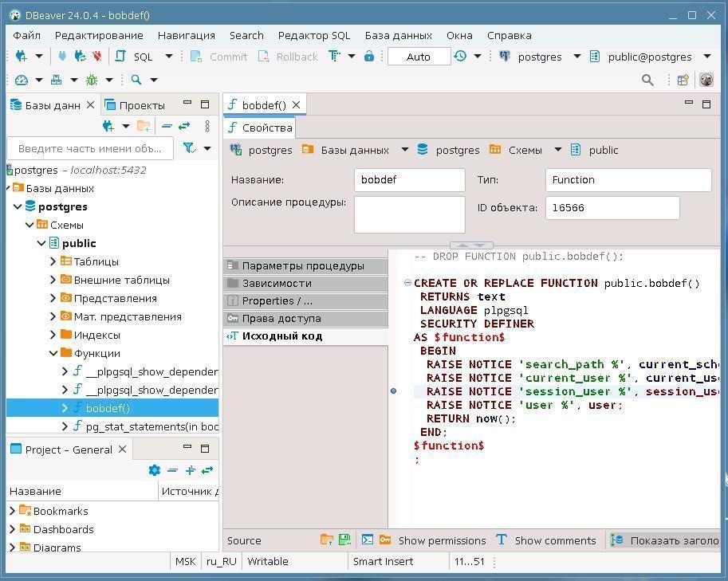Click the bug debug icon
Image resolution: width=728 pixels, height=581 pixels.
[92, 80]
